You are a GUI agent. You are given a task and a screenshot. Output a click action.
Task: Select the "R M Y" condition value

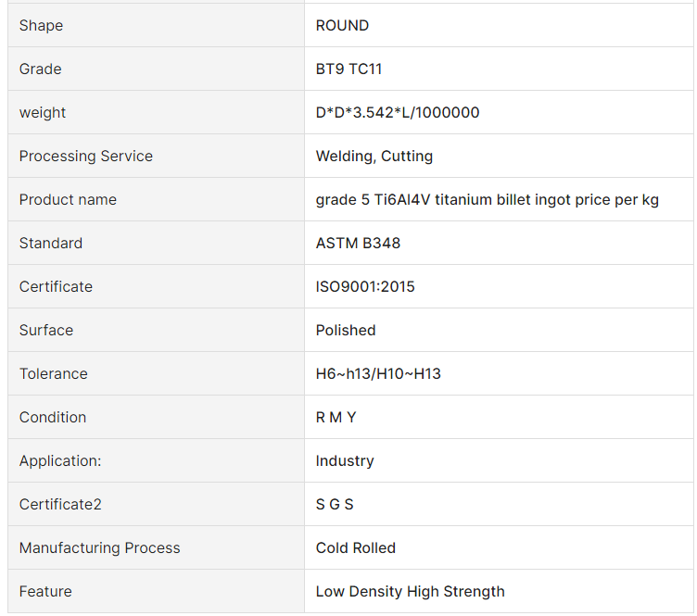tap(336, 418)
